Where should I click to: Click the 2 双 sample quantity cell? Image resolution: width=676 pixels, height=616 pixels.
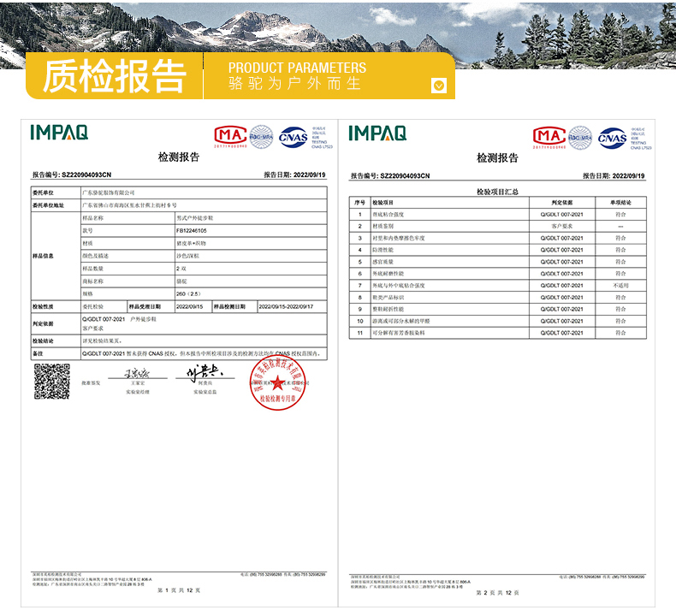point(251,269)
